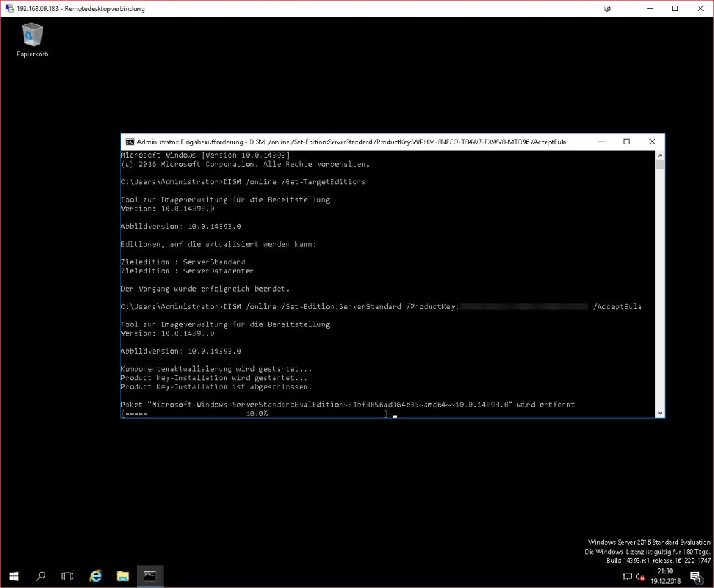This screenshot has width=714, height=588.
Task: Open File Explorer from the taskbar
Action: click(123, 576)
